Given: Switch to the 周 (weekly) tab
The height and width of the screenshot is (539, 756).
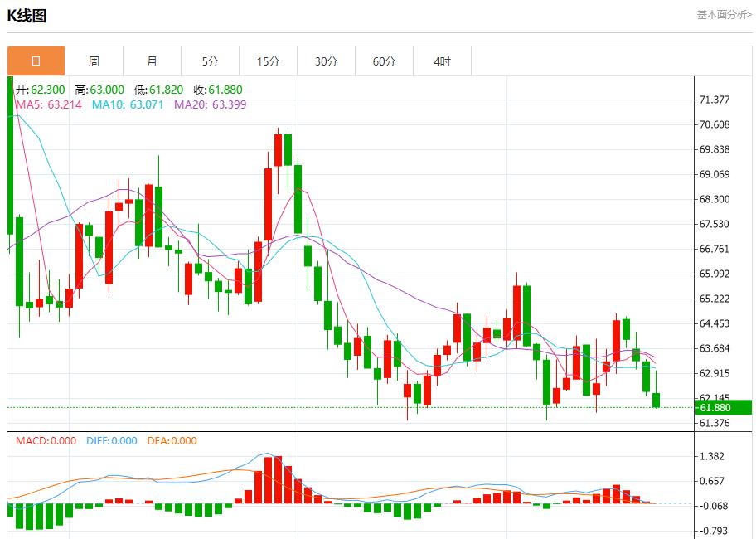Looking at the screenshot, I should point(94,61).
